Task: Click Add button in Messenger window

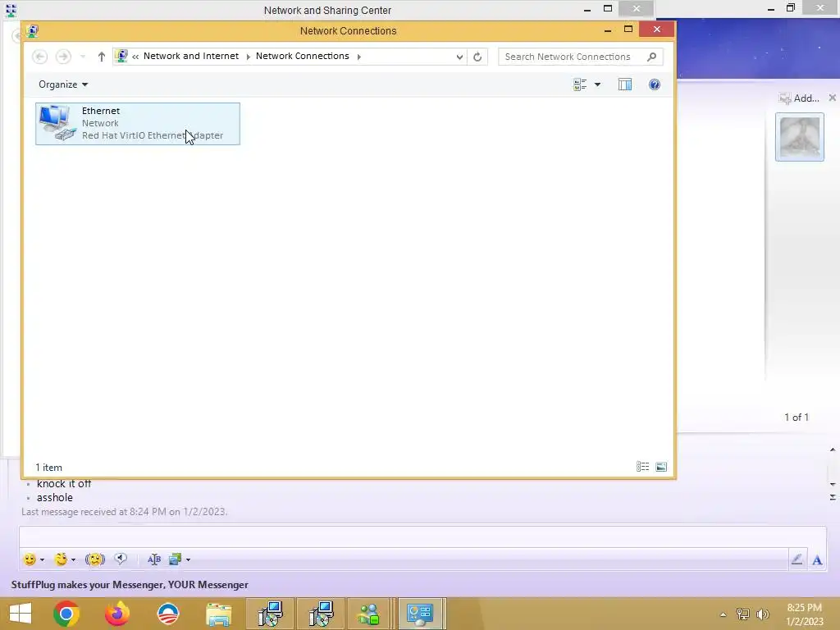Action: click(799, 98)
